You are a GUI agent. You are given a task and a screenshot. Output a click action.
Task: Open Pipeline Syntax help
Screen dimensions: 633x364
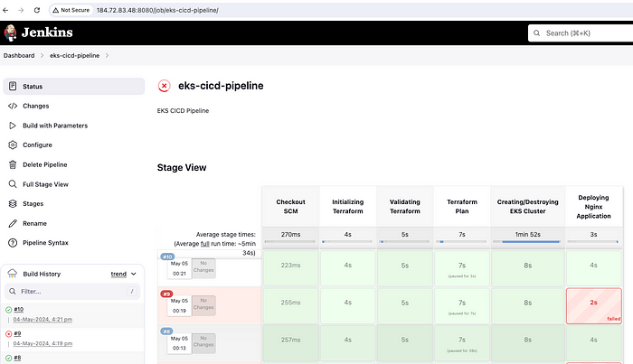point(45,243)
